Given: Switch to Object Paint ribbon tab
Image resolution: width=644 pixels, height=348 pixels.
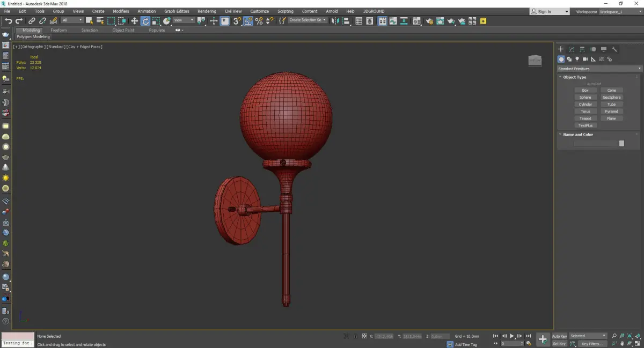Looking at the screenshot, I should pyautogui.click(x=123, y=30).
